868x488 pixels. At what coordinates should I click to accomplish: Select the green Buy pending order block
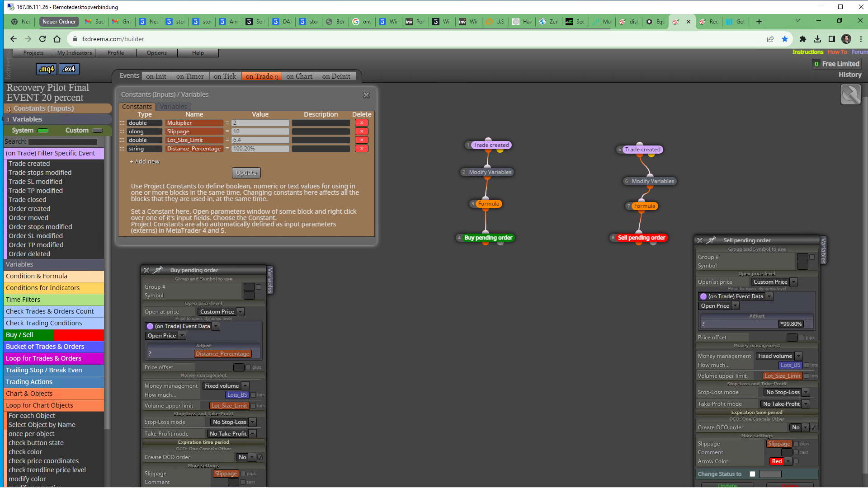(x=488, y=238)
